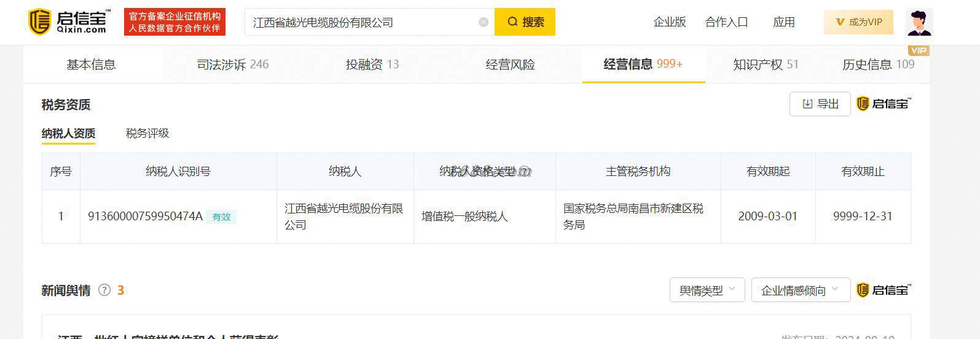Switch to the 知识产权 tab

click(766, 65)
